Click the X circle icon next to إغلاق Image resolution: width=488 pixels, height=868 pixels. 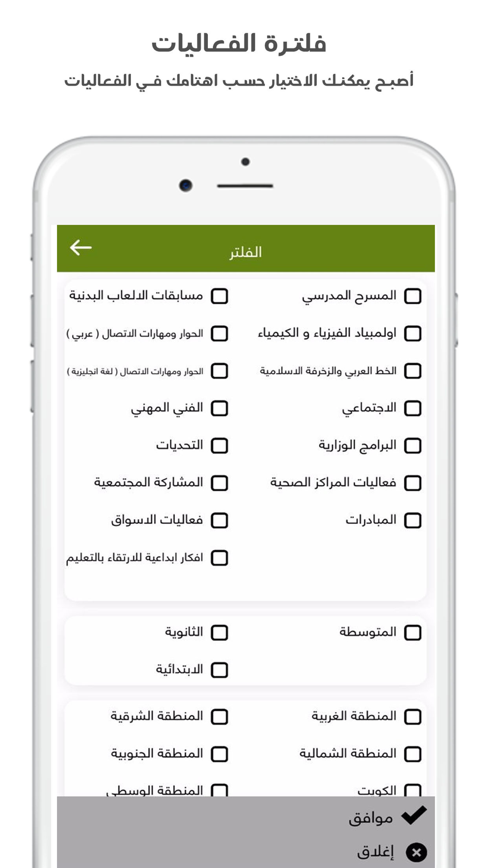coord(416,852)
